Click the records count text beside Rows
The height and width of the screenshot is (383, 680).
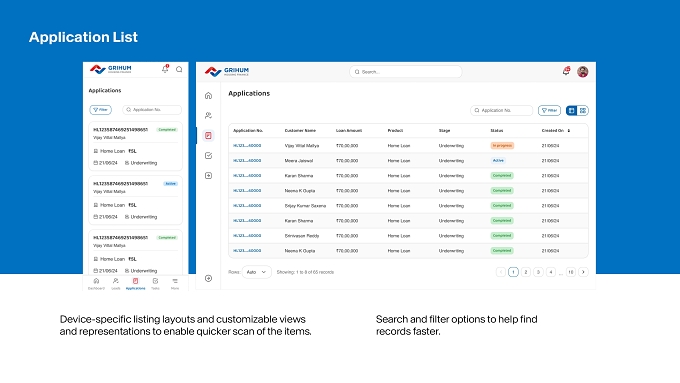(x=305, y=272)
